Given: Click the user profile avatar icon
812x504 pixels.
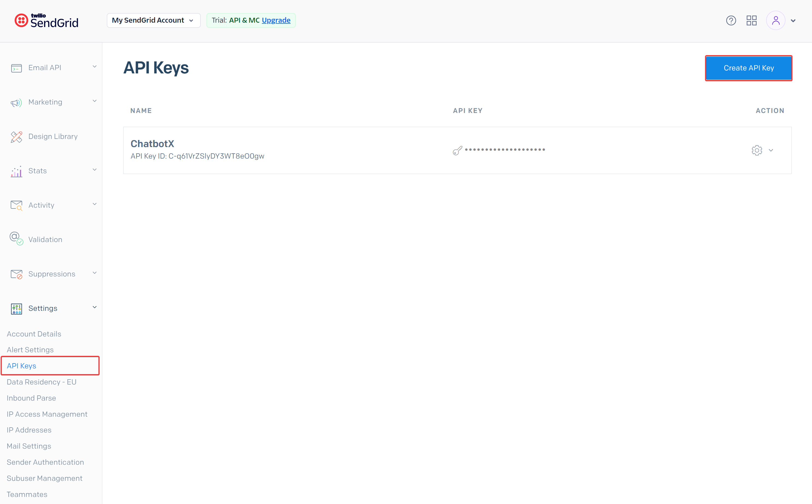Looking at the screenshot, I should point(776,21).
